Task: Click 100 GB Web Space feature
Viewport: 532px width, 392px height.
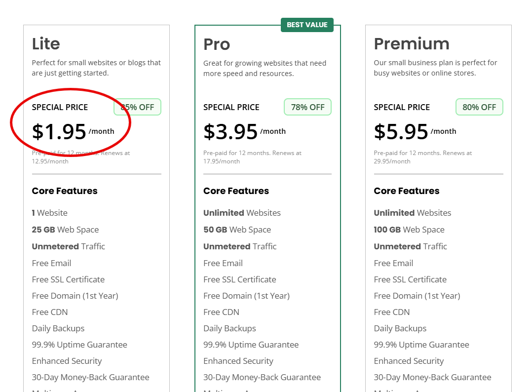Action: [x=409, y=230]
